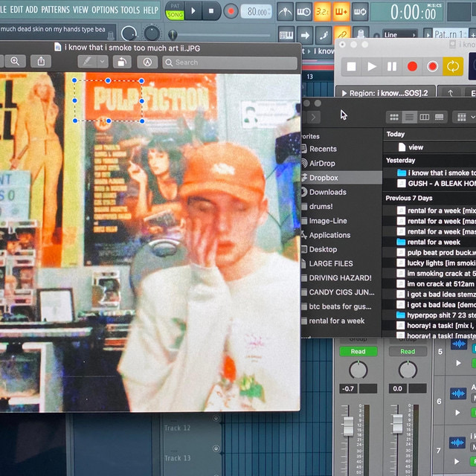Mute Track 12 in FL Studio playlist
Image resolution: width=476 pixels, height=476 pixels.
point(216,418)
